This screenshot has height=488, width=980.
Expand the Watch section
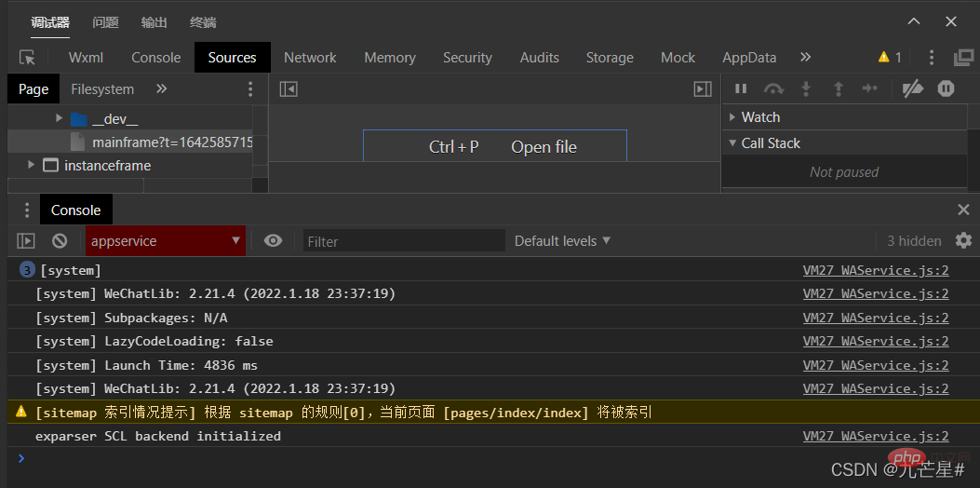(733, 117)
